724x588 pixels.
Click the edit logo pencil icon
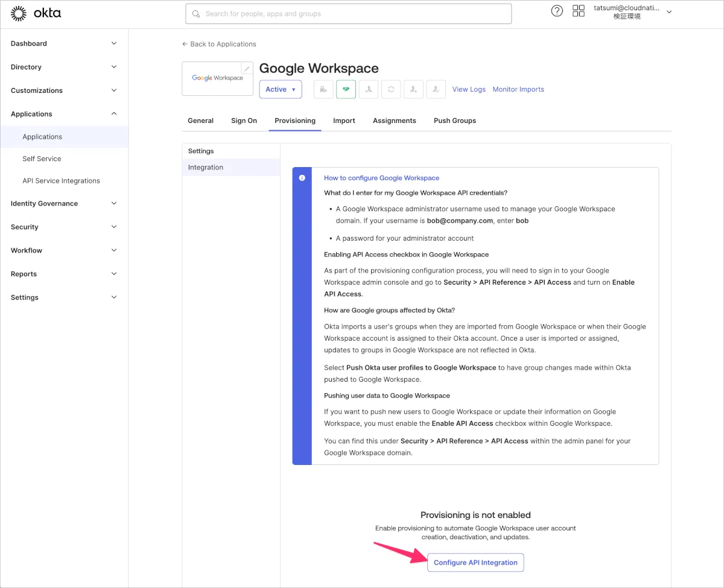247,69
